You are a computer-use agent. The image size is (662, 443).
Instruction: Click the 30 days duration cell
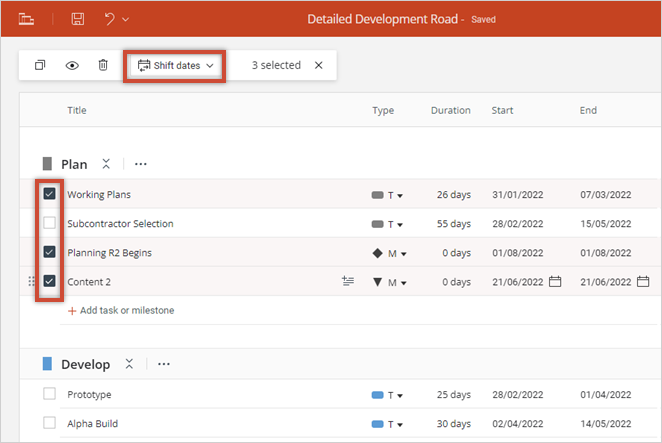pos(454,424)
